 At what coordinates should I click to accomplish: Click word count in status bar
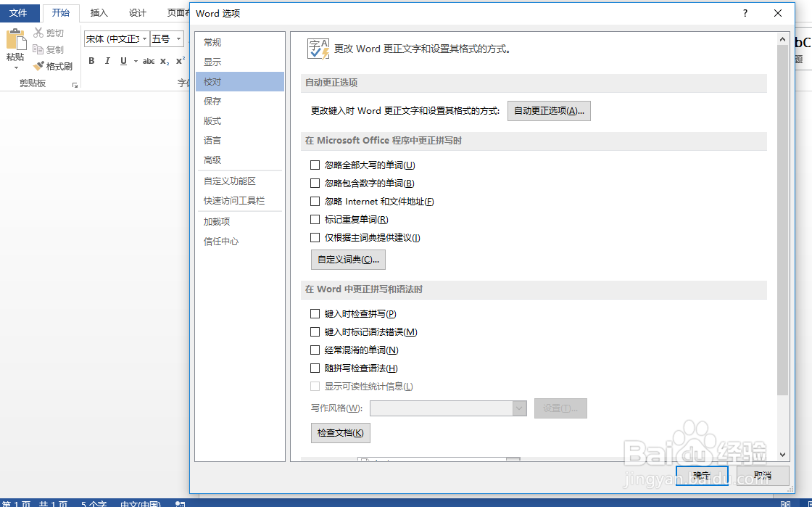point(94,503)
